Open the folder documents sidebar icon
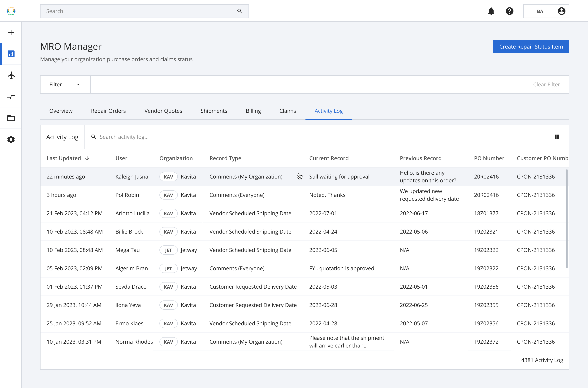The width and height of the screenshot is (588, 388). point(11,118)
